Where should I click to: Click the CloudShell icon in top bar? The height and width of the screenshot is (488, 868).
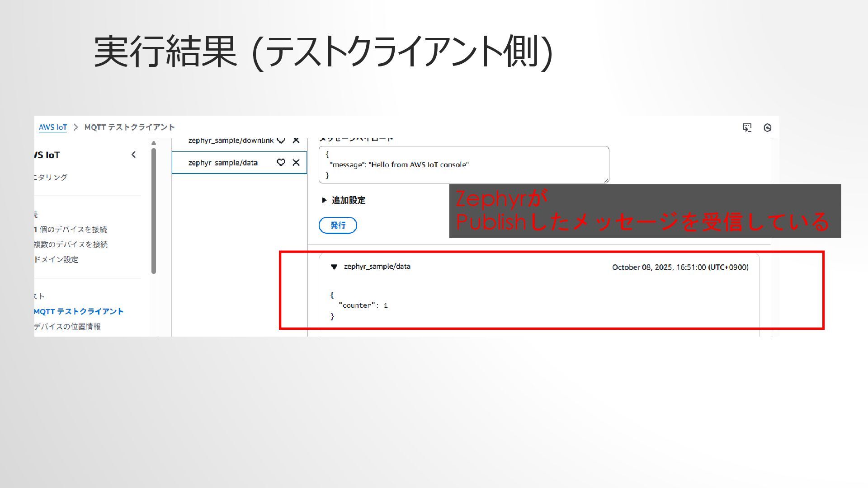click(x=747, y=127)
